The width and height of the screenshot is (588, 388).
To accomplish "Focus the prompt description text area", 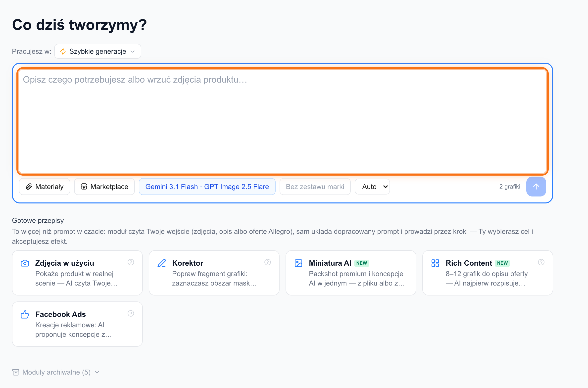I will click(283, 121).
